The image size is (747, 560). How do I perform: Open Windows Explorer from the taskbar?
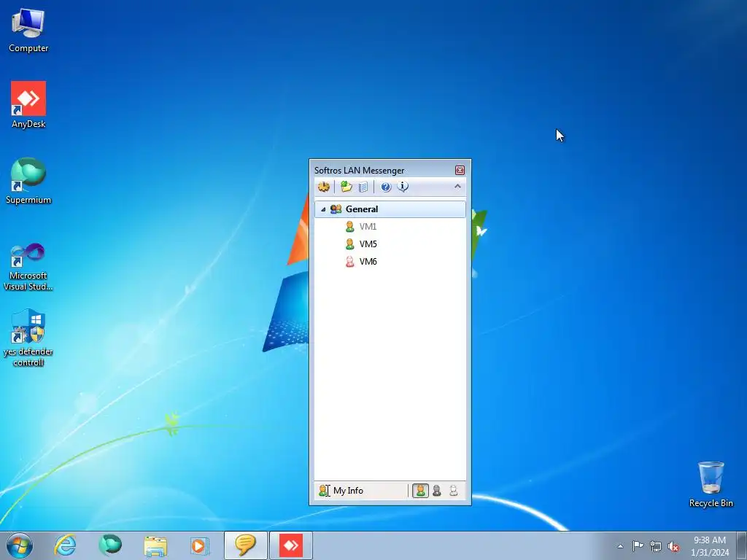(x=155, y=545)
